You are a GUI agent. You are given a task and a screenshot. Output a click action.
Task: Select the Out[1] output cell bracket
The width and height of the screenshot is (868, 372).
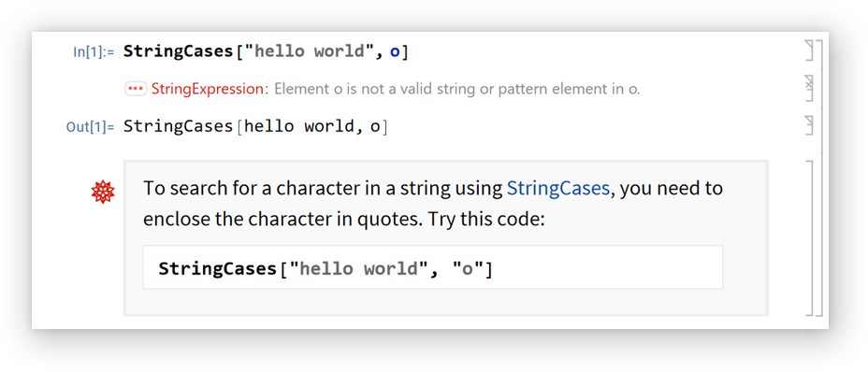point(809,125)
